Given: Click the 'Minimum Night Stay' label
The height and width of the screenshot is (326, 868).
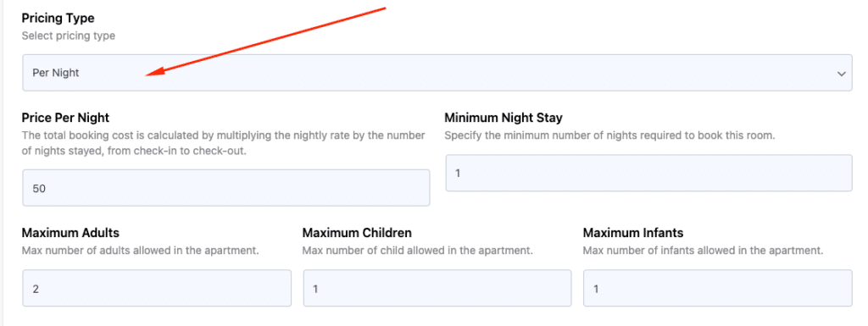Looking at the screenshot, I should pos(504,118).
